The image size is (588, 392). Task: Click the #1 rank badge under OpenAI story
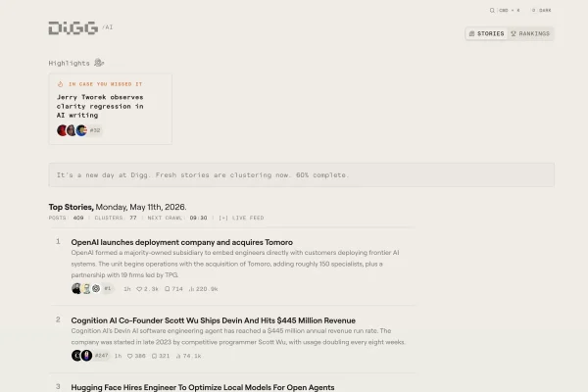point(108,288)
